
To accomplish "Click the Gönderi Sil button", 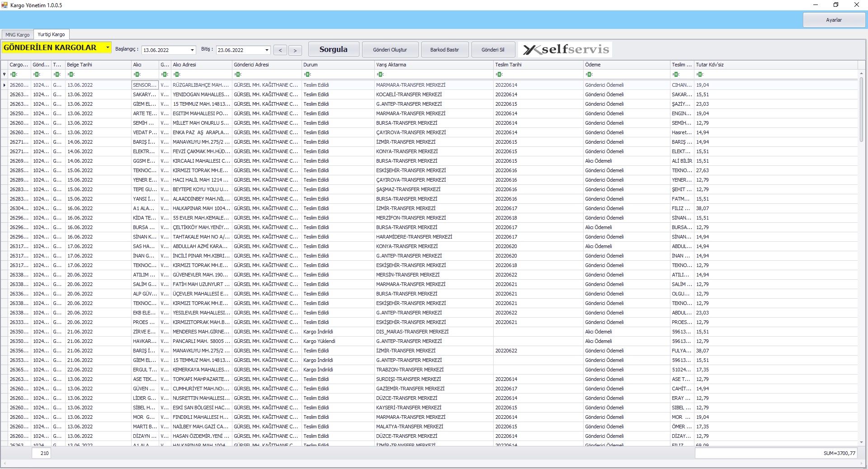I will point(493,50).
